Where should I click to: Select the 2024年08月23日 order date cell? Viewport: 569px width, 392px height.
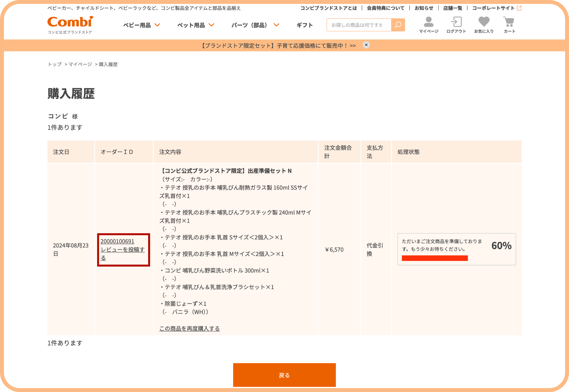tap(71, 250)
